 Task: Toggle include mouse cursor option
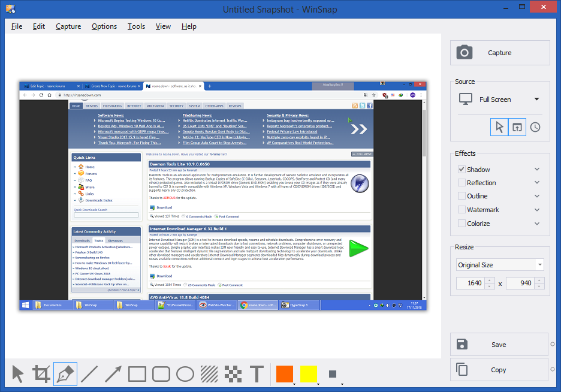499,127
